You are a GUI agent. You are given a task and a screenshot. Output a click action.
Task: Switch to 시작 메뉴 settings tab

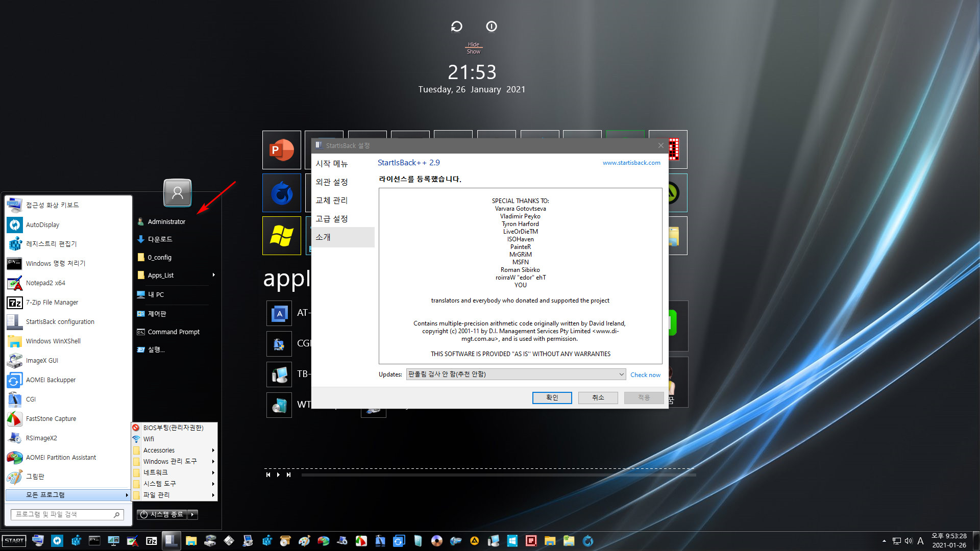343,164
